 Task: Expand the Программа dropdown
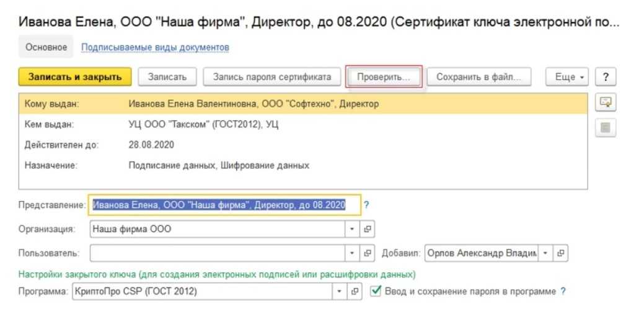click(x=339, y=292)
